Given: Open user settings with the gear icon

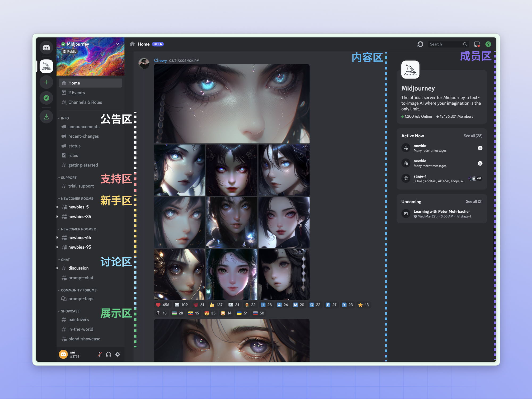Looking at the screenshot, I should 118,354.
